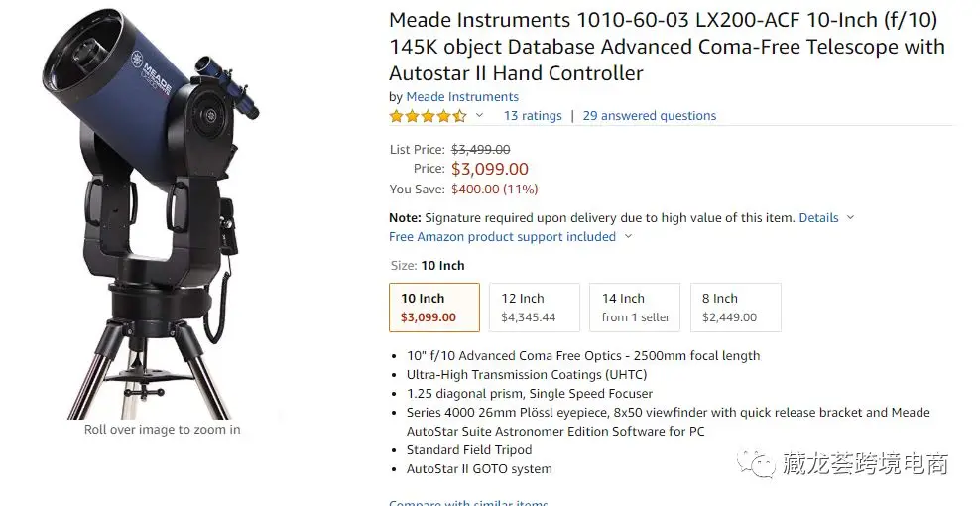This screenshot has width=980, height=506.
Task: Expand the chevron next to Details
Action: (850, 218)
